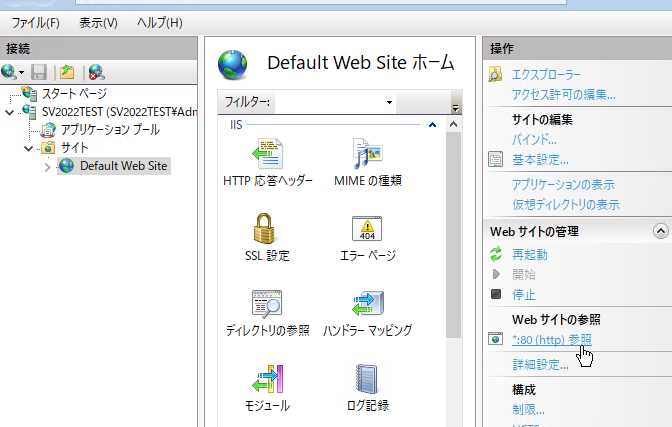Click the disconnect globe icon with red X

(x=96, y=72)
